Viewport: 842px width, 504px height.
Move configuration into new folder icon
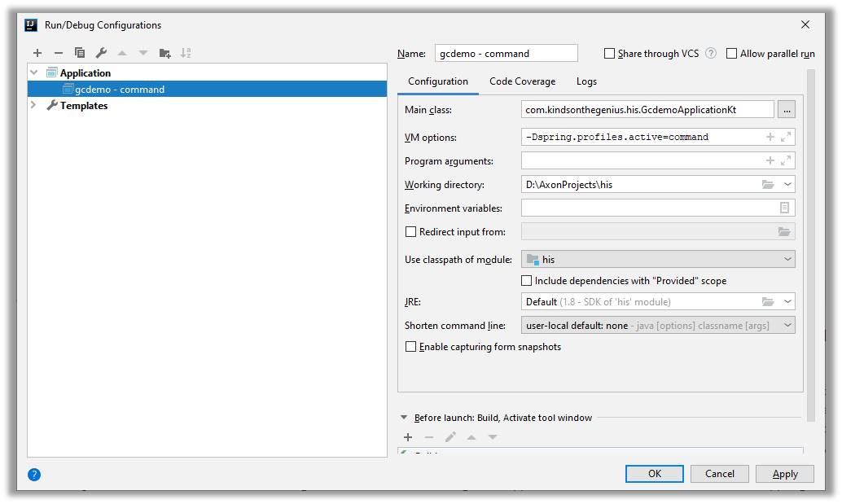pyautogui.click(x=164, y=53)
